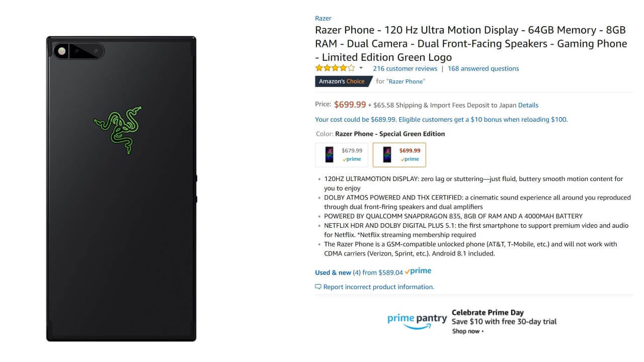The height and width of the screenshot is (362, 644).
Task: Click the dual camera module on phone image
Action: click(x=79, y=51)
